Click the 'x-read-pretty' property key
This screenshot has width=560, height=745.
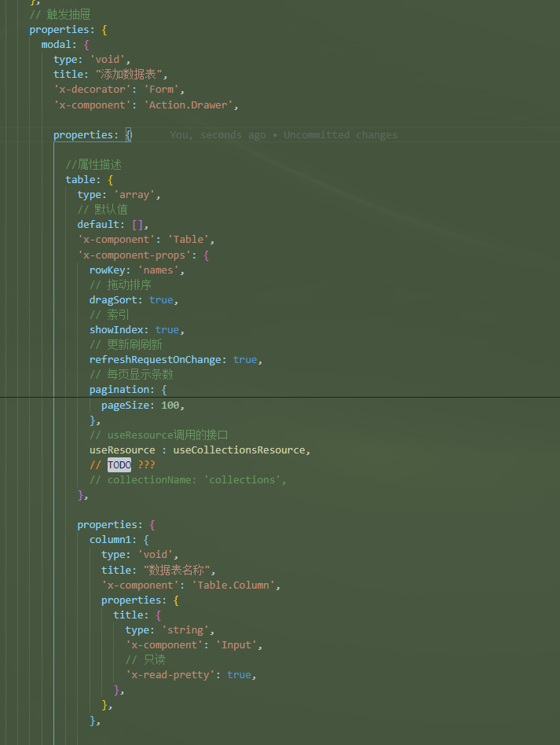[x=170, y=675]
